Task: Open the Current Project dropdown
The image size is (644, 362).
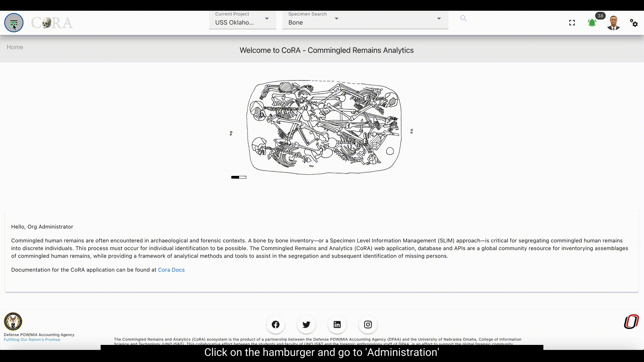Action: pos(243,20)
